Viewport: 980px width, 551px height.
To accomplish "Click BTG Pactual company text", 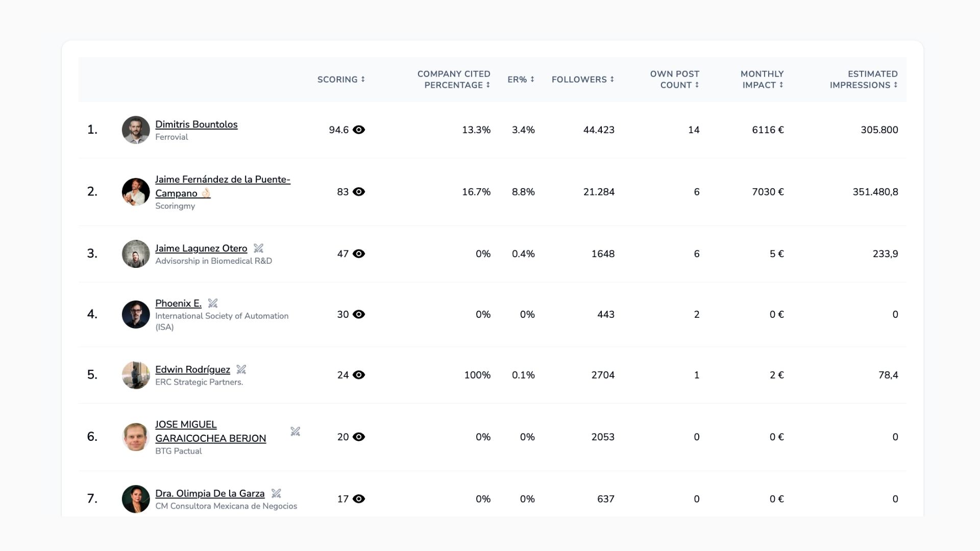I will coord(178,451).
